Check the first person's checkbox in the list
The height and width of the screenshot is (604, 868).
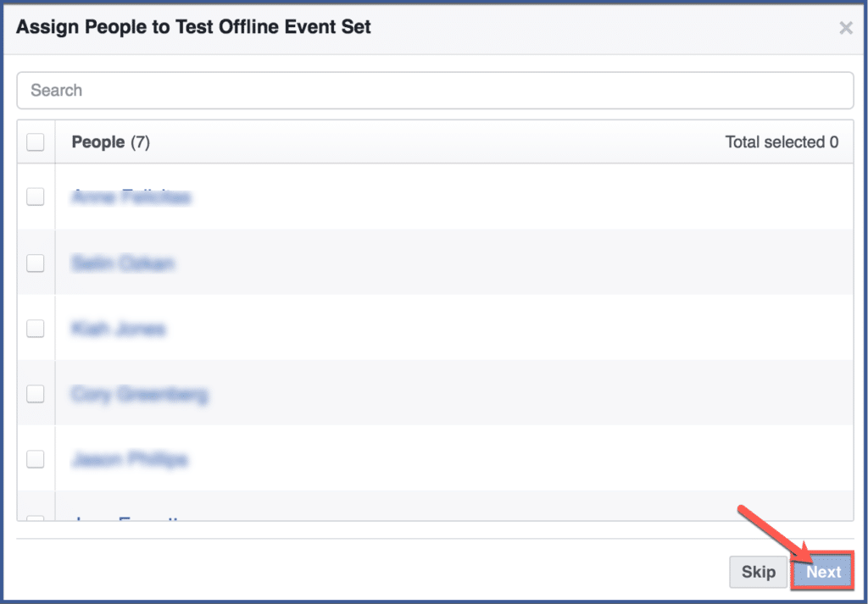35,197
